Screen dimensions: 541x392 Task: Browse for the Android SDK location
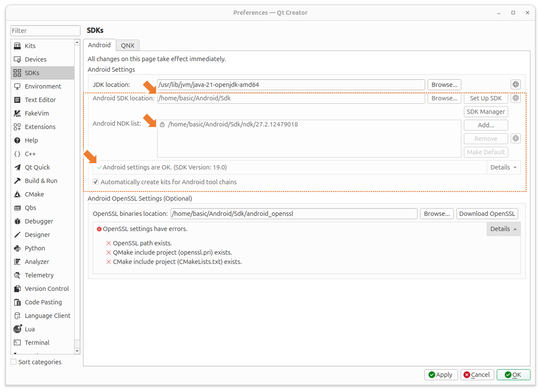[x=444, y=98]
